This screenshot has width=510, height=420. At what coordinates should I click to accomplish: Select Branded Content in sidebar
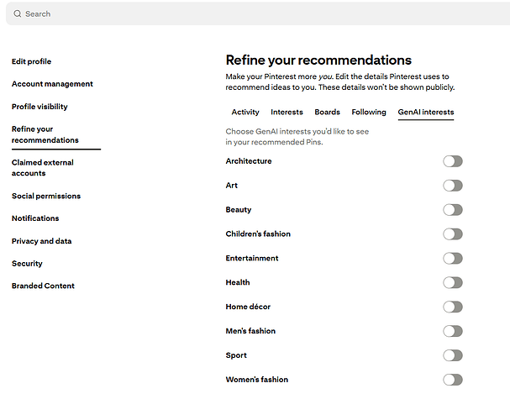click(x=43, y=286)
